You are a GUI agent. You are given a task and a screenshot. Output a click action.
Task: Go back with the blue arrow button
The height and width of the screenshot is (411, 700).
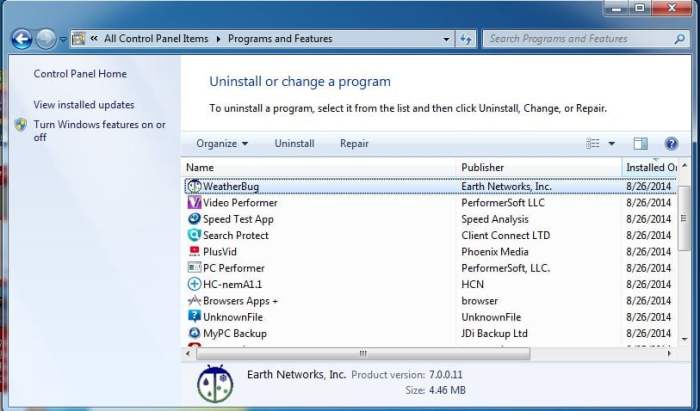click(22, 39)
